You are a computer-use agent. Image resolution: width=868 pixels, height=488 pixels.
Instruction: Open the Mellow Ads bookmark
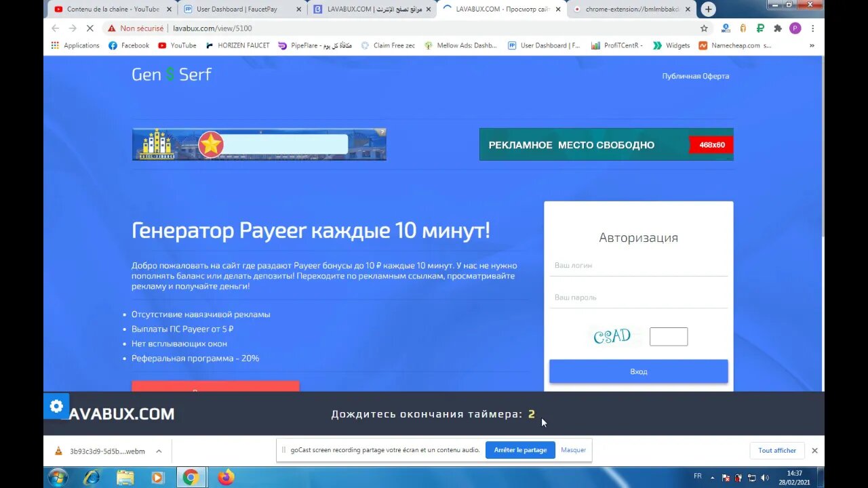tap(460, 45)
